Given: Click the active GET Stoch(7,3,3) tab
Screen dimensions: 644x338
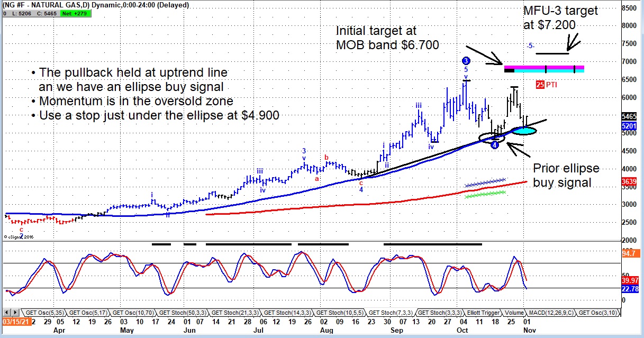Looking at the screenshot, I should 391,312.
